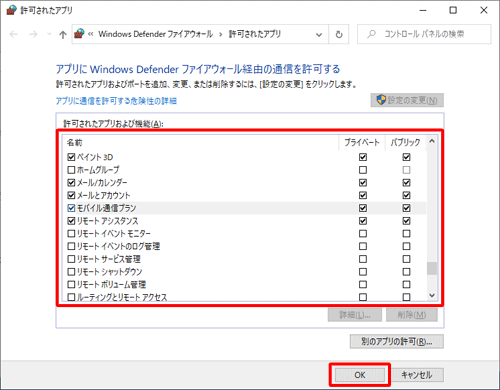Click 設定の変更 button
The image size is (500, 390).
point(407,100)
